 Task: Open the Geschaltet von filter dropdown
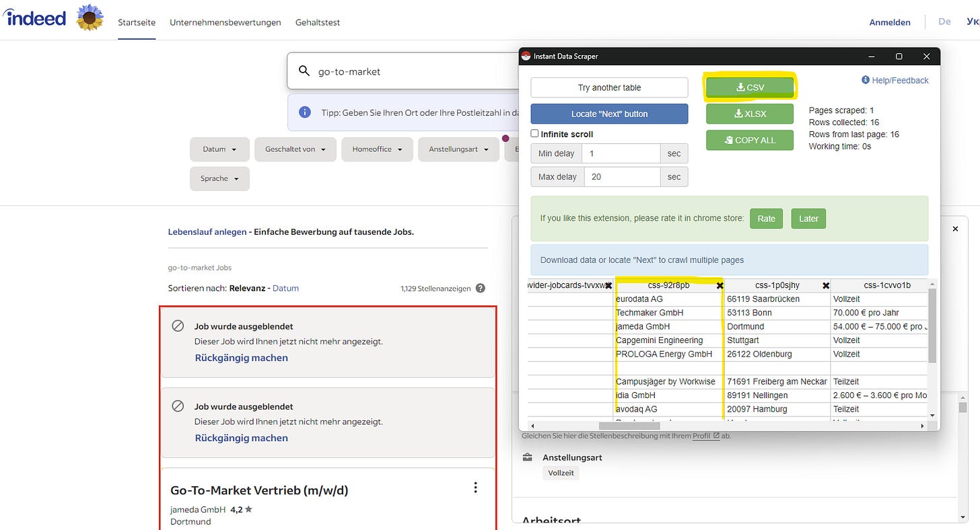pos(295,149)
